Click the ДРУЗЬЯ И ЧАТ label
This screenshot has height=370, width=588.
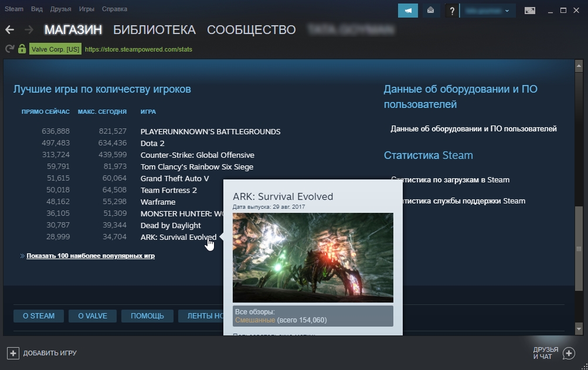click(x=546, y=353)
